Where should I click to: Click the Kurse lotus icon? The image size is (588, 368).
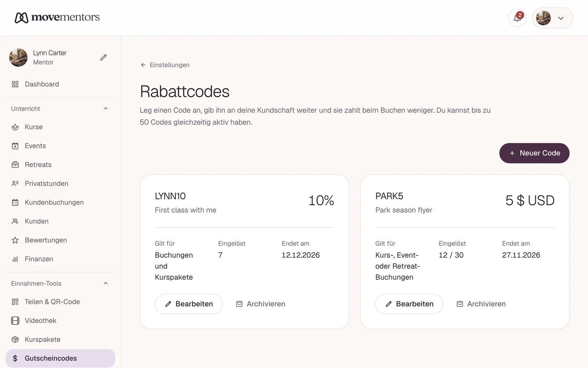point(15,127)
